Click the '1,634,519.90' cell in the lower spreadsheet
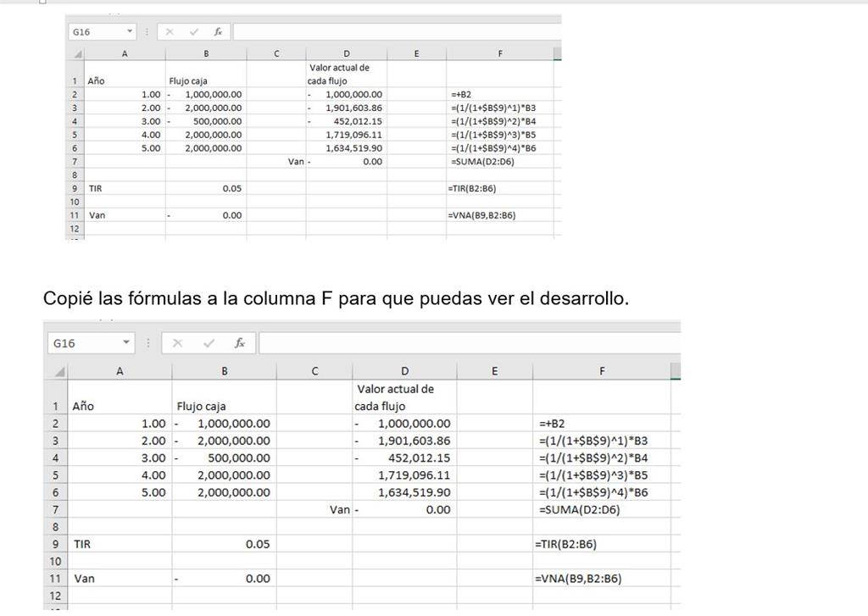868x616 pixels. click(404, 492)
